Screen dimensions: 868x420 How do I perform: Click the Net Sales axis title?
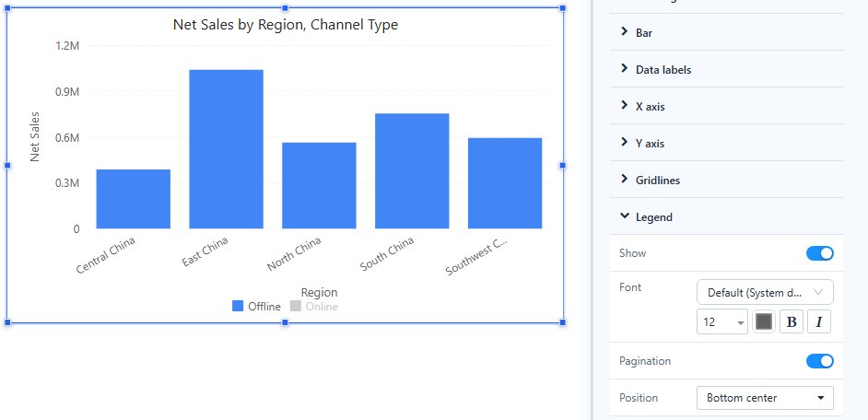tap(35, 136)
